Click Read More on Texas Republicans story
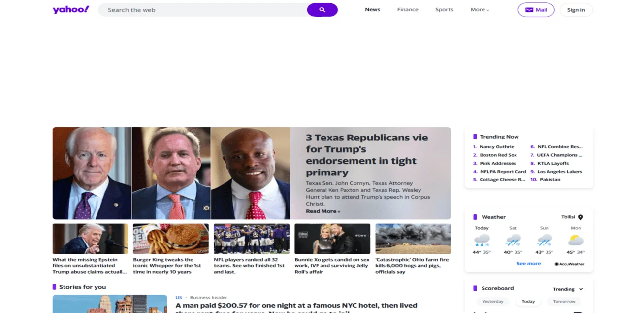 point(322,211)
